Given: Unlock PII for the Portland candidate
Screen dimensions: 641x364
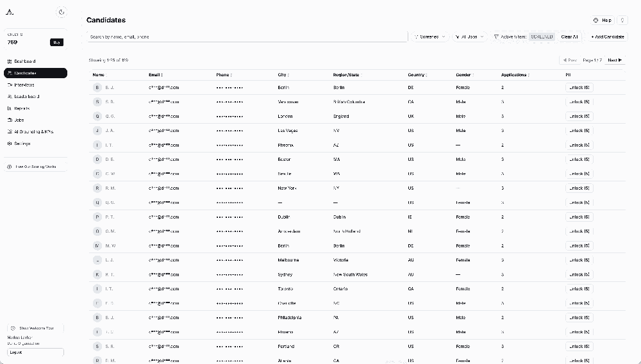Looking at the screenshot, I should coord(579,347).
